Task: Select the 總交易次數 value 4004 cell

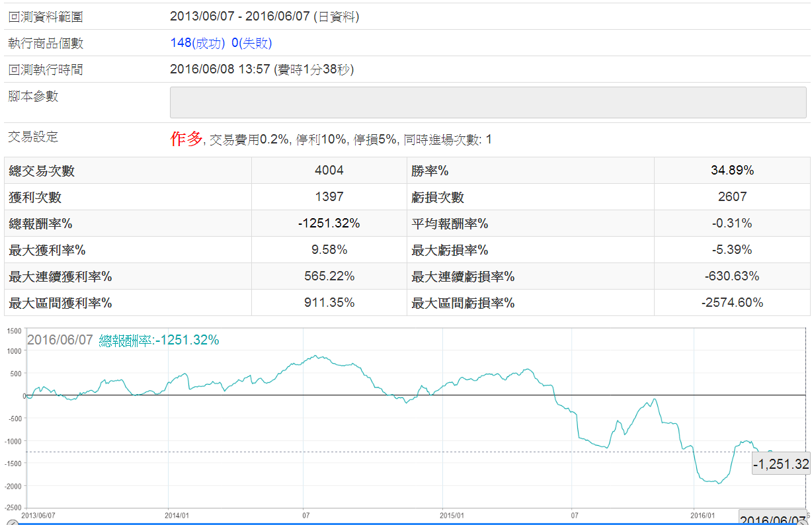Action: coord(329,171)
